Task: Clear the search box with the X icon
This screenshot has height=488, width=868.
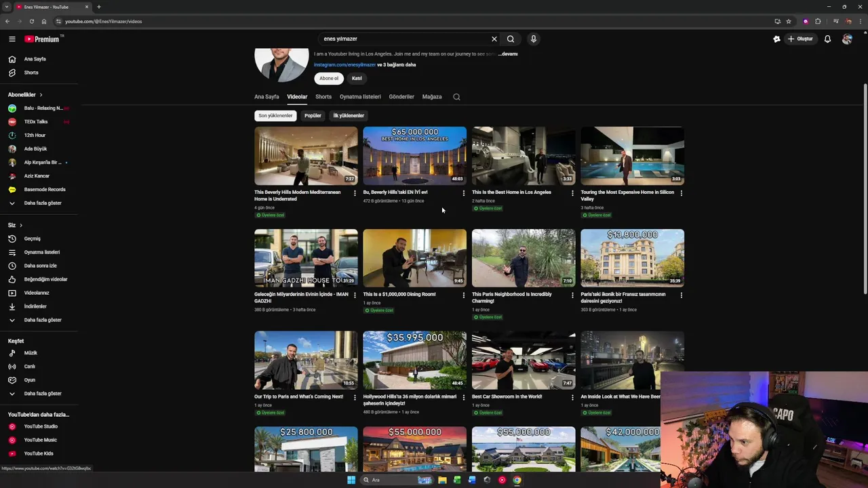Action: tap(494, 39)
